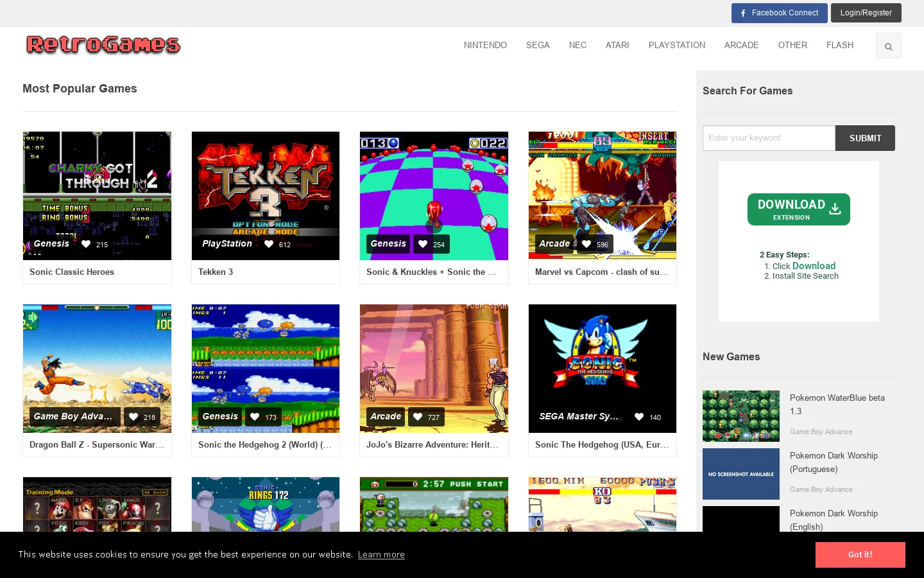Click the heart icon on Tekken 3
924x578 pixels.
click(x=269, y=244)
